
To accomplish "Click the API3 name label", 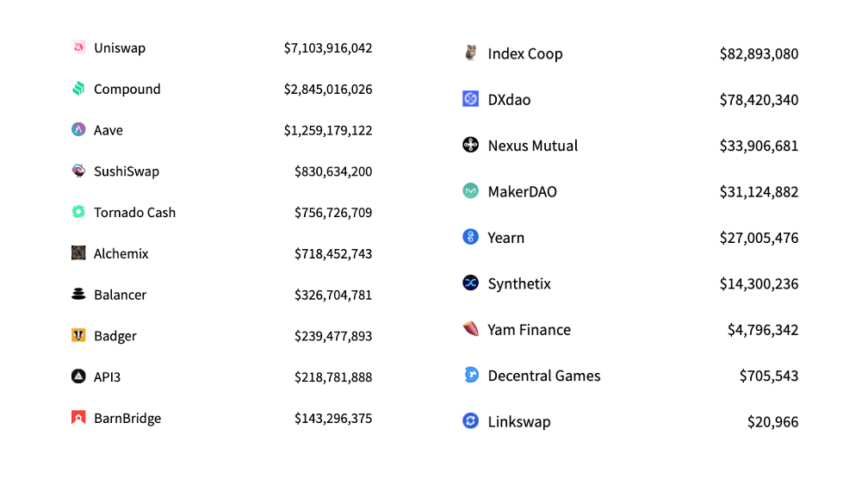I will [107, 377].
